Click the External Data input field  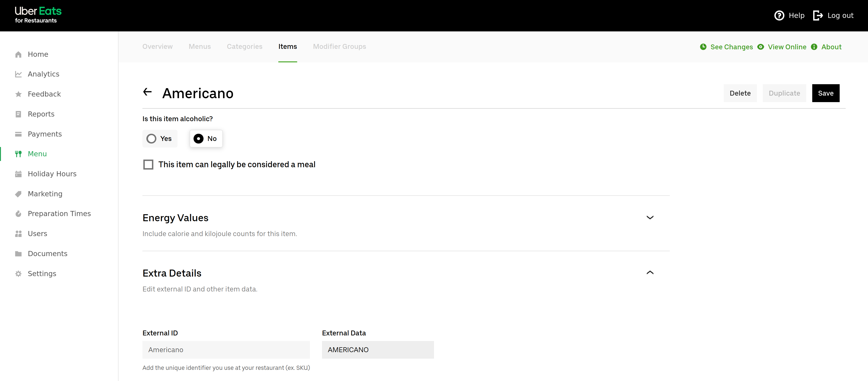378,350
